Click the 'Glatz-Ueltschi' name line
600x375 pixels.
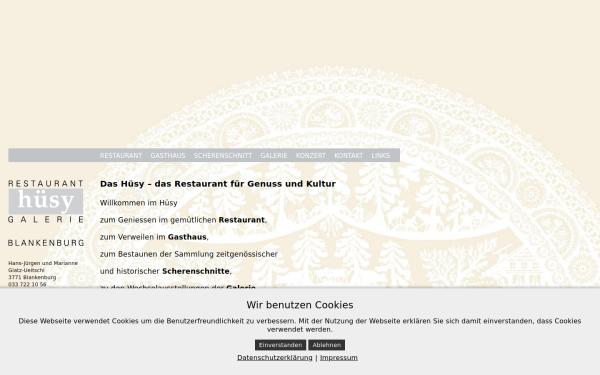tap(26, 270)
